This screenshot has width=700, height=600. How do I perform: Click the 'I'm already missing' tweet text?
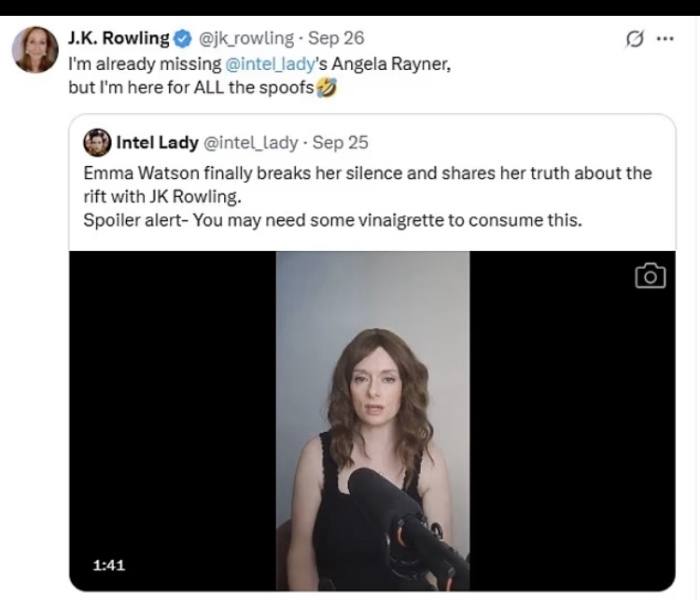[x=143, y=63]
